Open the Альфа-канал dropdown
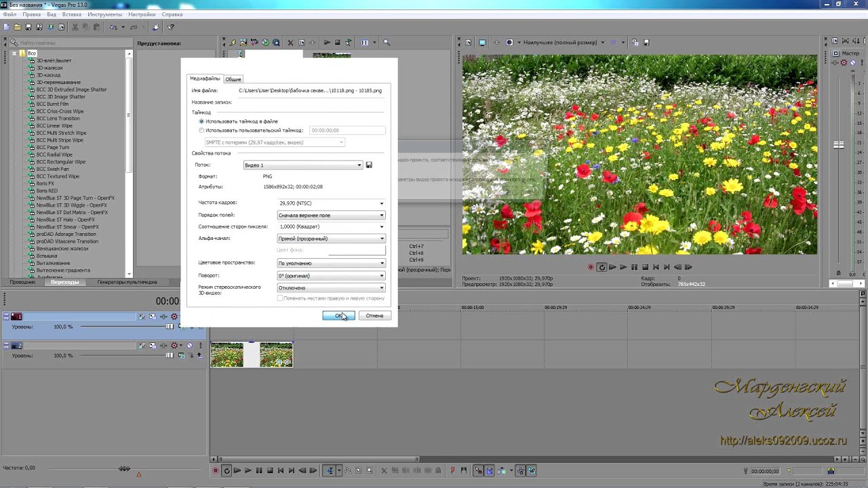 click(332, 239)
